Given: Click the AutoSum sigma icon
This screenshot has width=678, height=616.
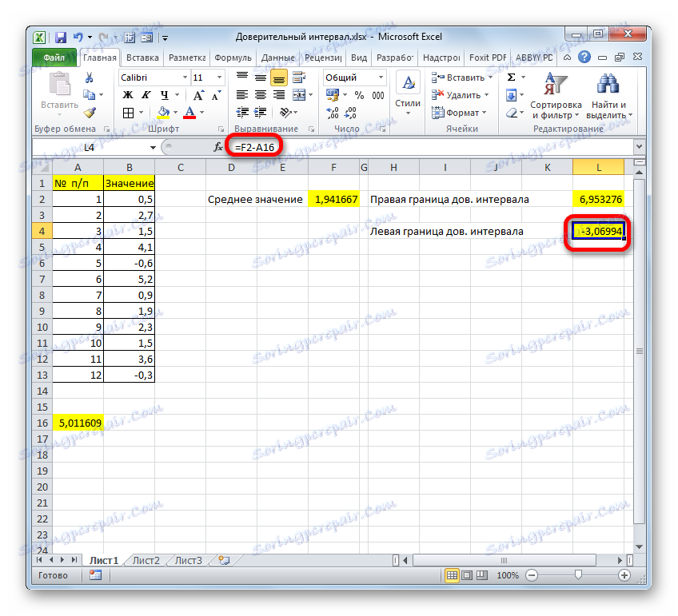Looking at the screenshot, I should pos(511,77).
